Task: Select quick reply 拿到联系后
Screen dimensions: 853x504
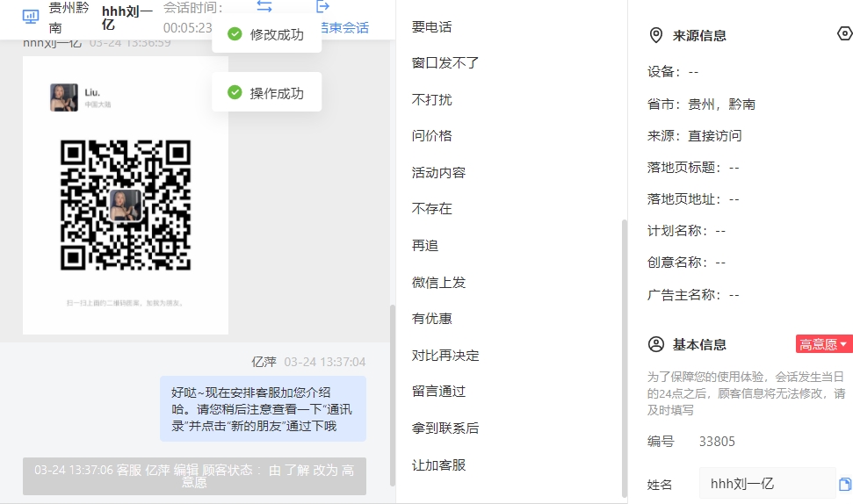Action: 445,428
